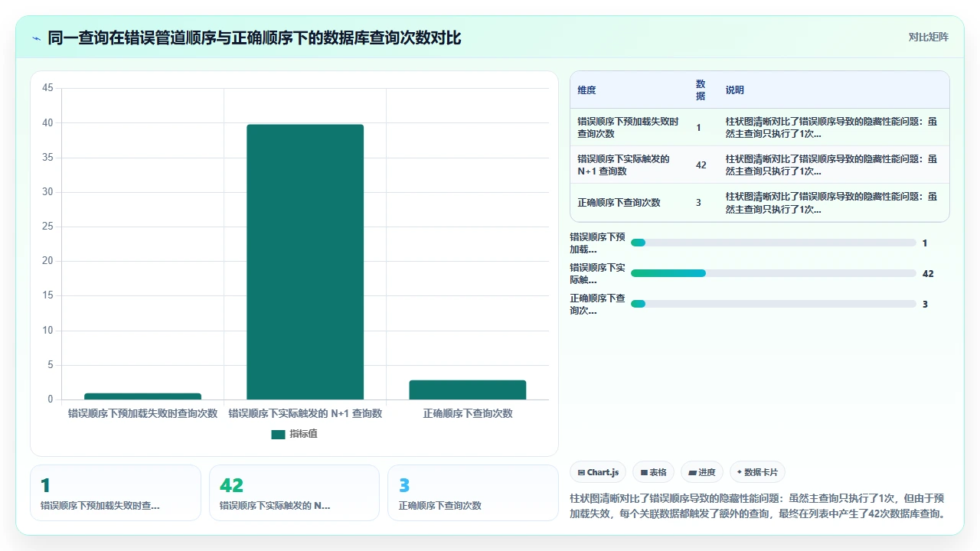
Task: Click the progress label 错误顺序下实际触…
Action: pos(598,273)
